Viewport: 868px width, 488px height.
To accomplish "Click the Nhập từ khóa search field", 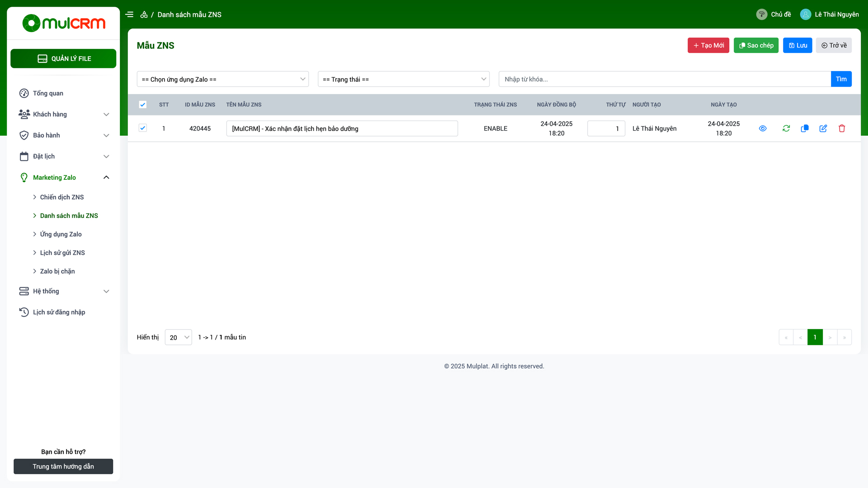I will click(x=665, y=79).
